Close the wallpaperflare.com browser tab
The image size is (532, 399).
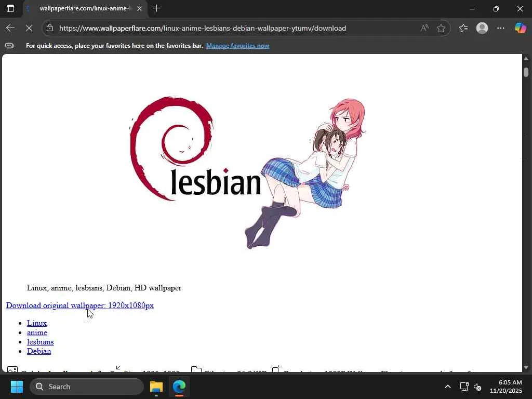tap(139, 8)
